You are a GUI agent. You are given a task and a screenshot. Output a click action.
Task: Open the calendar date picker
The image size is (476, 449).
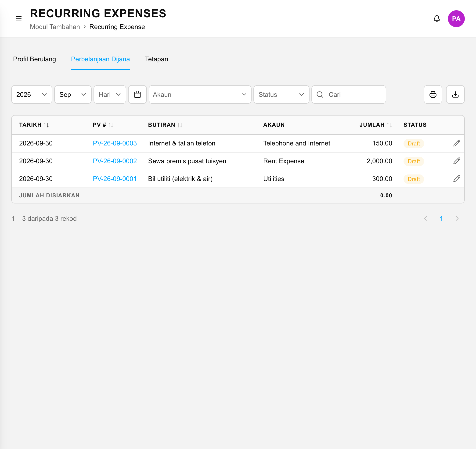pyautogui.click(x=137, y=94)
